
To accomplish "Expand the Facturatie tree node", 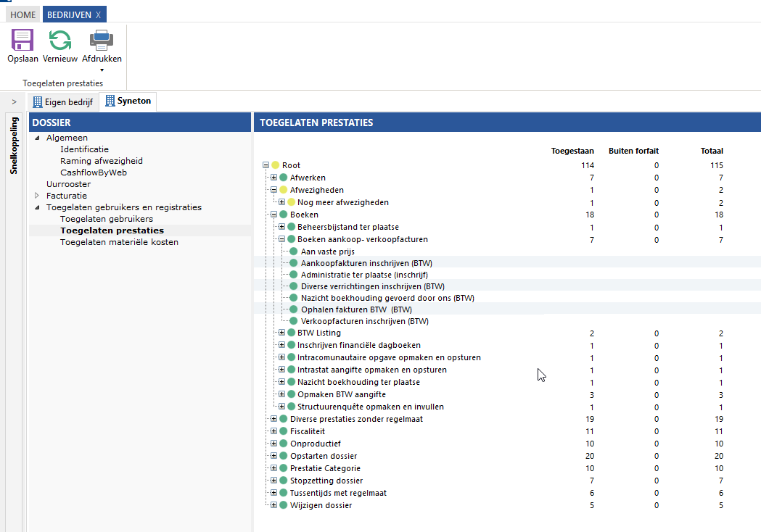I will pos(37,196).
